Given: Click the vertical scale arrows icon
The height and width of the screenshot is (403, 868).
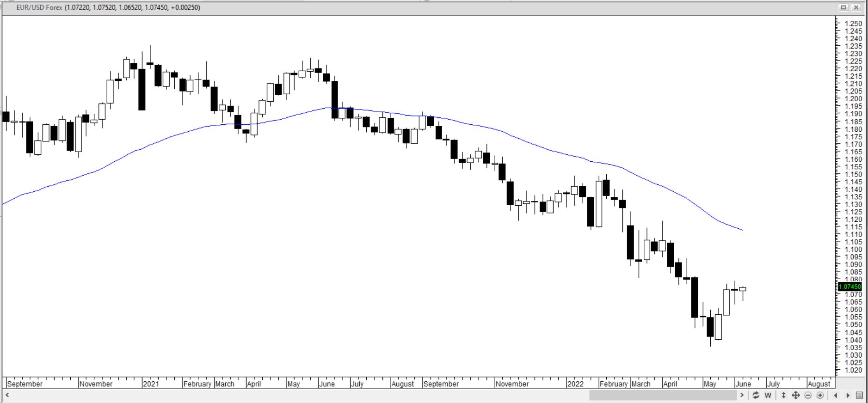Looking at the screenshot, I should click(x=783, y=395).
